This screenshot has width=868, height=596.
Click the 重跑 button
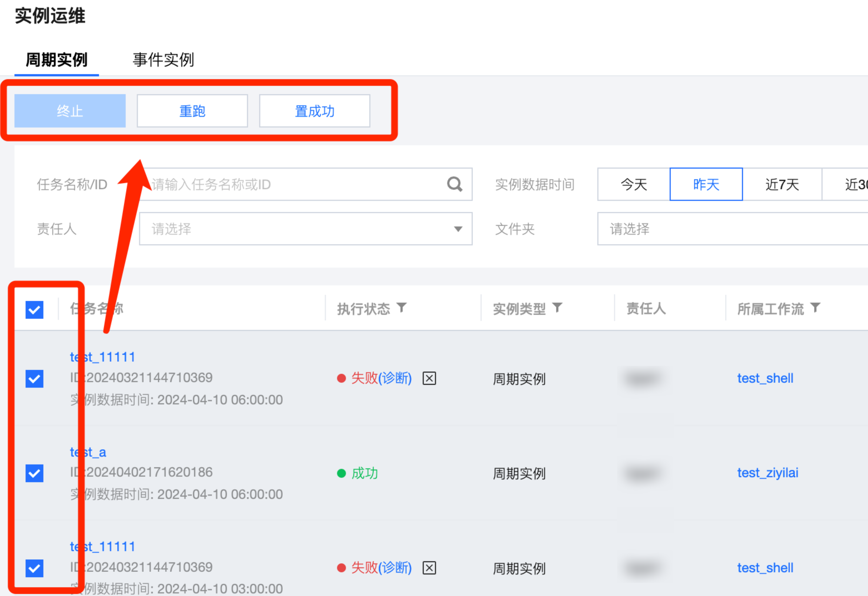click(x=192, y=111)
